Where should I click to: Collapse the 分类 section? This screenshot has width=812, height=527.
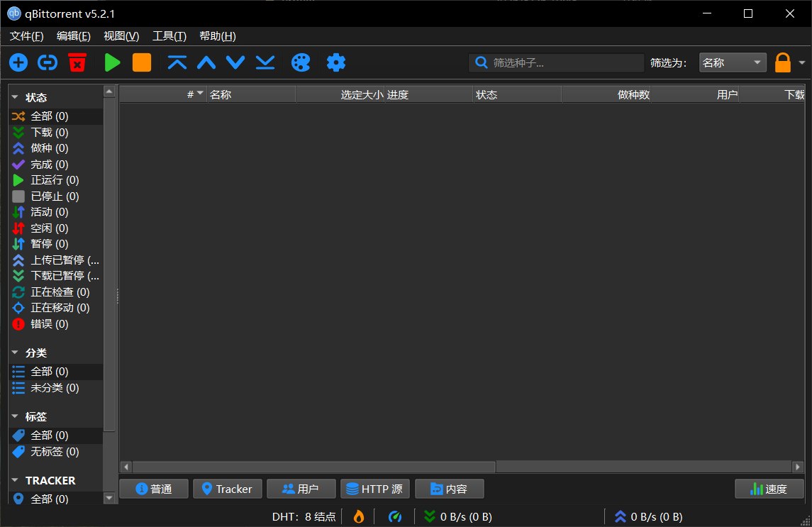(15, 353)
